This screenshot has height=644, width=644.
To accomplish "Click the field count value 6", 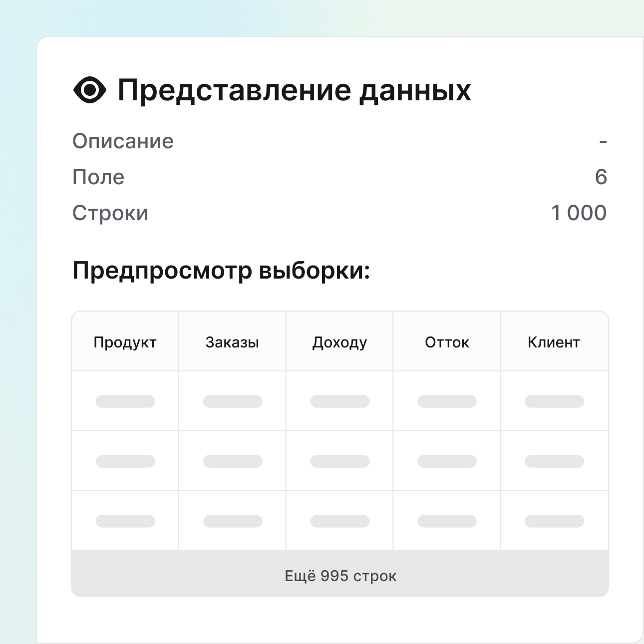I will [x=601, y=177].
